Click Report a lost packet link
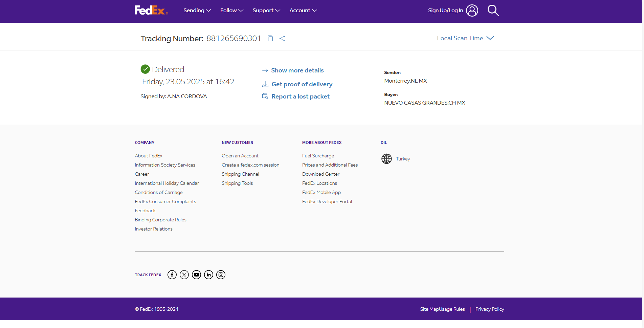Viewport: 644px width, 328px height. (301, 96)
